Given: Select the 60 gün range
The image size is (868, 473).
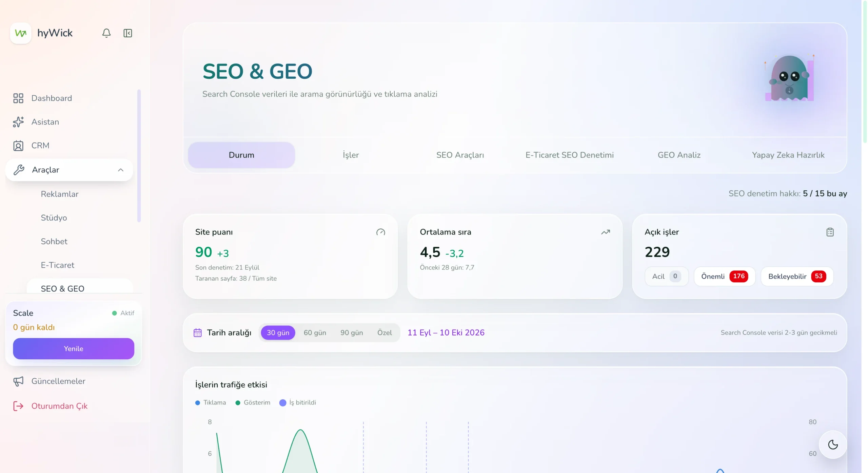Looking at the screenshot, I should (x=315, y=333).
